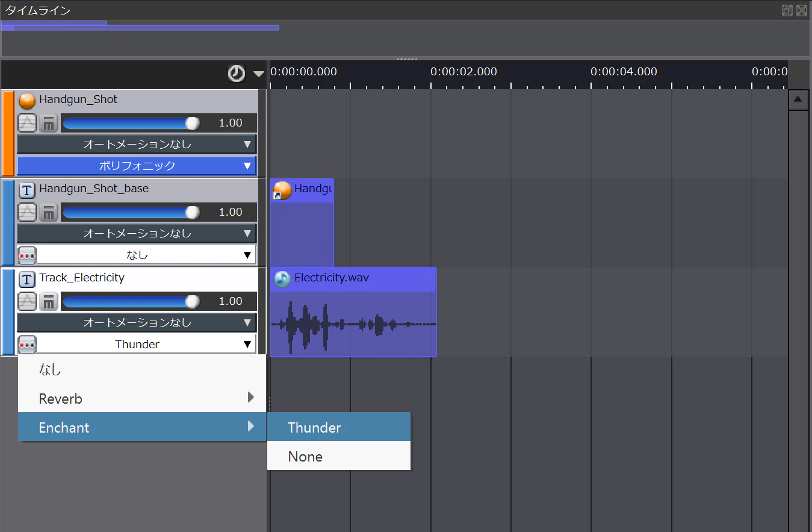Screen dimensions: 812x532
Task: Toggle the automation curve button on Track_Electricity
Action: click(27, 301)
